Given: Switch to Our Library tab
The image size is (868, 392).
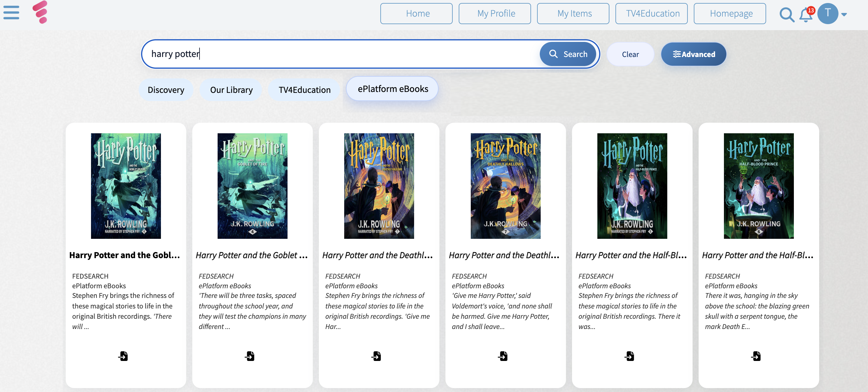Looking at the screenshot, I should pos(231,90).
